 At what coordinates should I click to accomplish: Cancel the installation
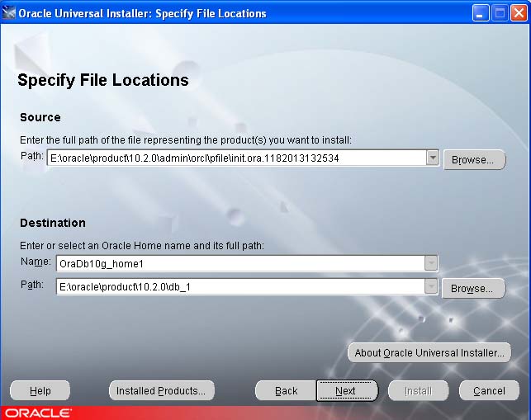[x=489, y=390]
